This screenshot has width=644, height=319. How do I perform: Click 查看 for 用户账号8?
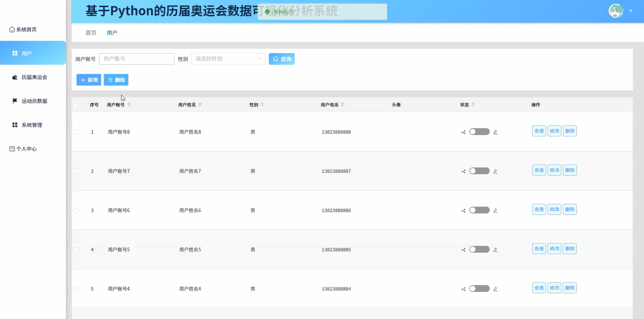(539, 131)
